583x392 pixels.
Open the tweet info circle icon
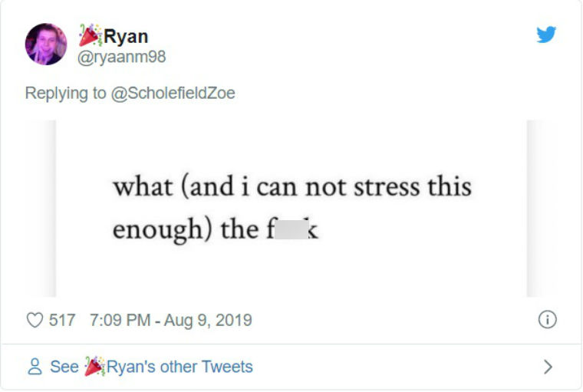[x=547, y=319]
